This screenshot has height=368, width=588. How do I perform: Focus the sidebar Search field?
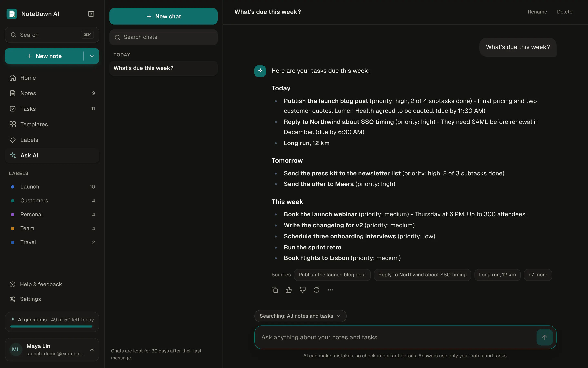(x=52, y=35)
